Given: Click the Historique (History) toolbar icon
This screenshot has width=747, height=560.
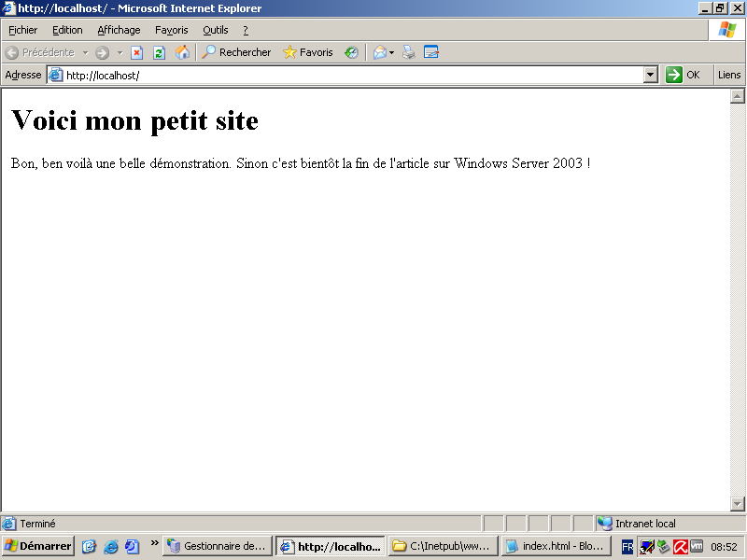Looking at the screenshot, I should point(351,52).
